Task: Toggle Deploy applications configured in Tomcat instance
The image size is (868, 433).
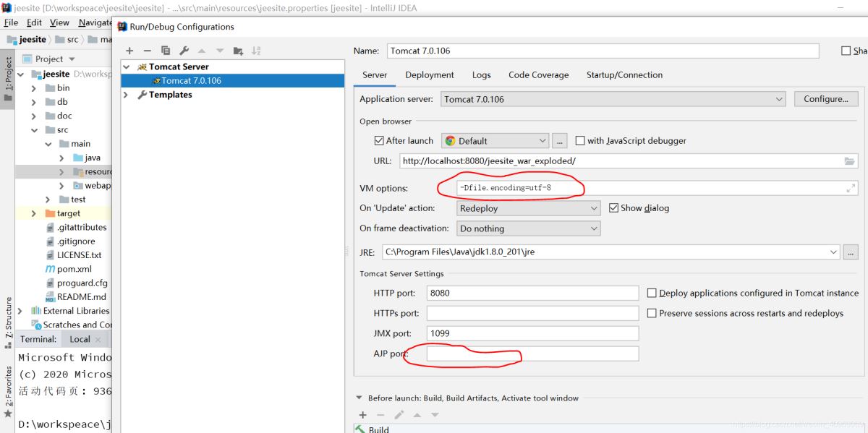Action: point(652,293)
